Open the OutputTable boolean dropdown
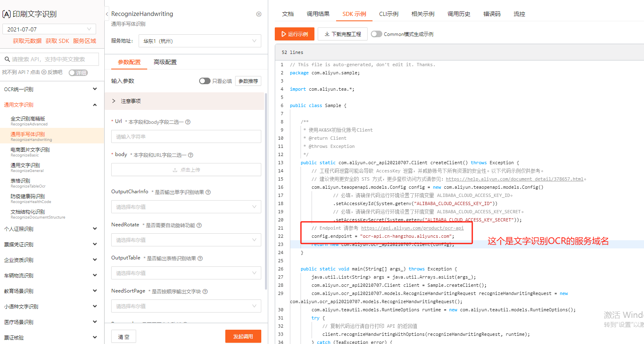The width and height of the screenshot is (644, 344). [x=186, y=273]
